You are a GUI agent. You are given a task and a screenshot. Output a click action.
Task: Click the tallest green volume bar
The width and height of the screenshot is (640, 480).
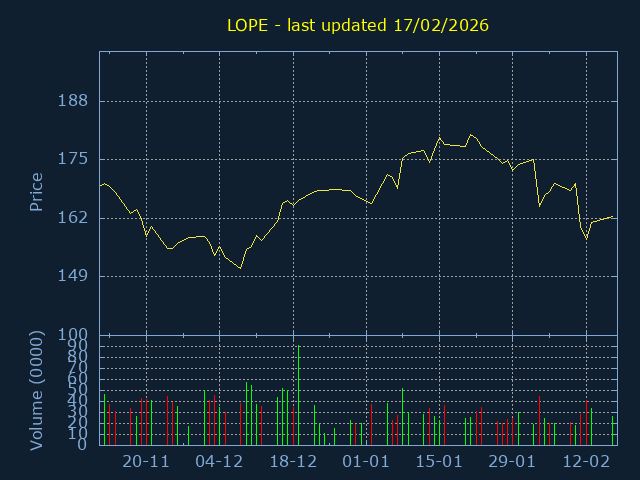click(298, 395)
